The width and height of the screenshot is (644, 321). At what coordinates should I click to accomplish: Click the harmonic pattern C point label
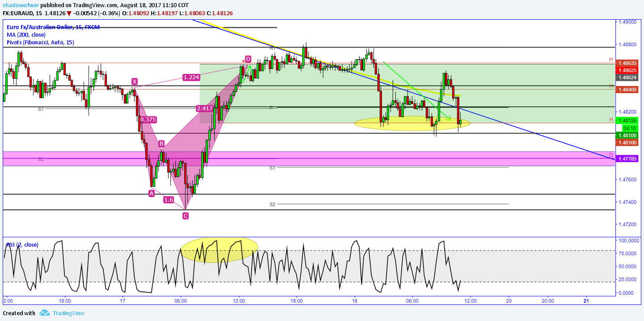pyautogui.click(x=185, y=216)
